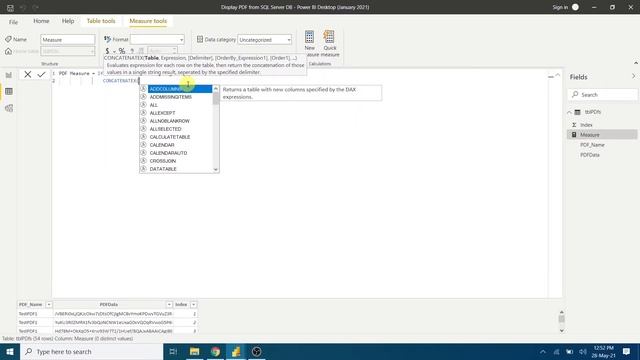The width and height of the screenshot is (640, 360).
Task: Choose ALL in the suggestion list
Action: pos(176,105)
